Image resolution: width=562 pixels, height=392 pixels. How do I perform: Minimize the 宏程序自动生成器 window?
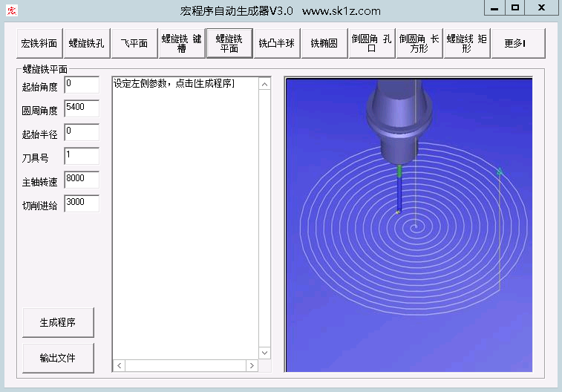coord(494,7)
